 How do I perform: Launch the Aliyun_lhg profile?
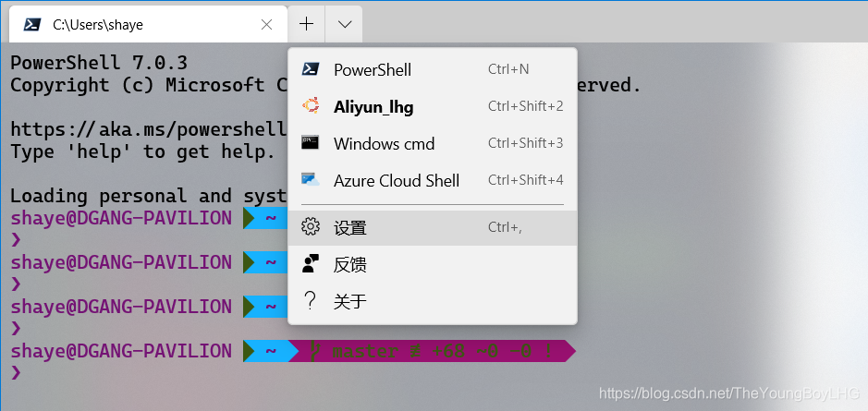pos(433,106)
